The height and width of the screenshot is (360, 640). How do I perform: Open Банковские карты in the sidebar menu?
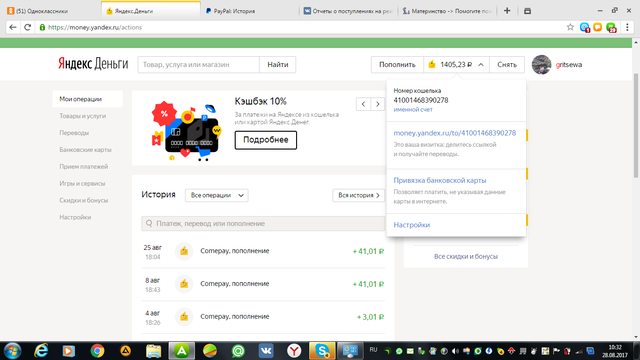click(85, 150)
